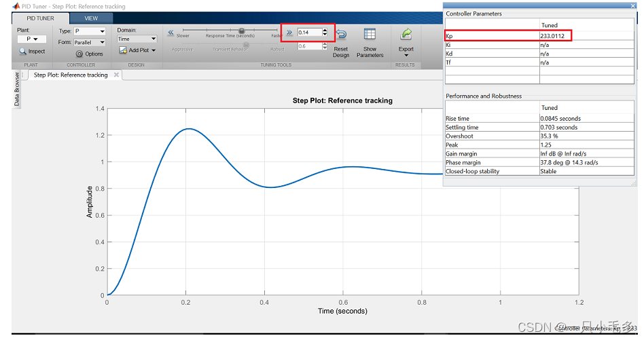
Task: Close the Controller Parameters panel
Action: [x=633, y=5]
